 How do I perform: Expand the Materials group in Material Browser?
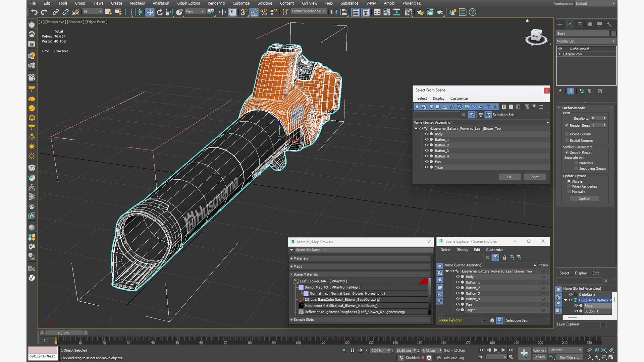(291, 258)
